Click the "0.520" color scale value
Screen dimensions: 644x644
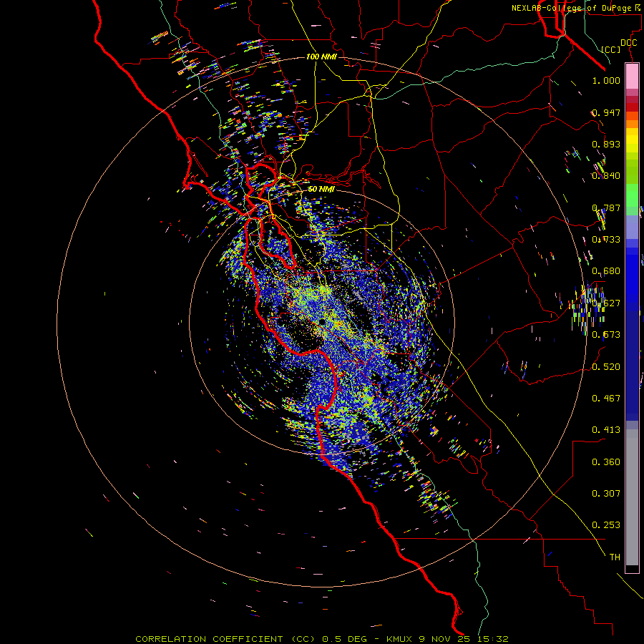606,367
